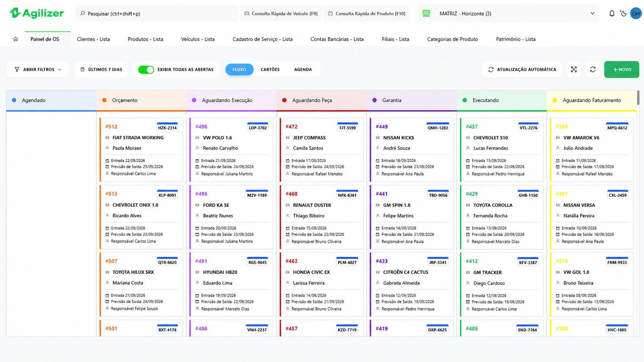Switch to Cartões view

pos(270,70)
